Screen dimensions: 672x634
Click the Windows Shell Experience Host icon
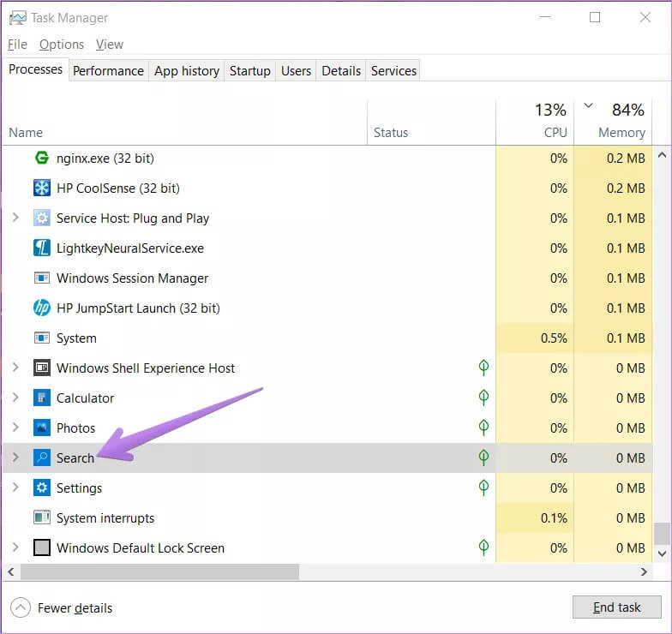point(41,368)
